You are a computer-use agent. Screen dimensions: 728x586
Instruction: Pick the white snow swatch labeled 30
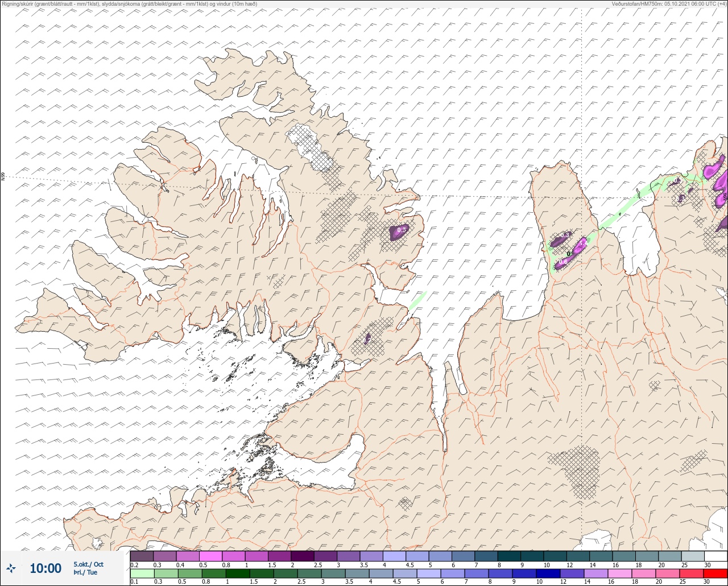[x=716, y=556]
